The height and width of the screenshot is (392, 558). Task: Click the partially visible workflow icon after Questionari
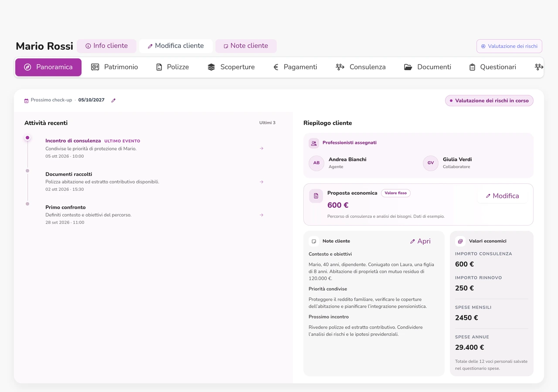pyautogui.click(x=539, y=67)
